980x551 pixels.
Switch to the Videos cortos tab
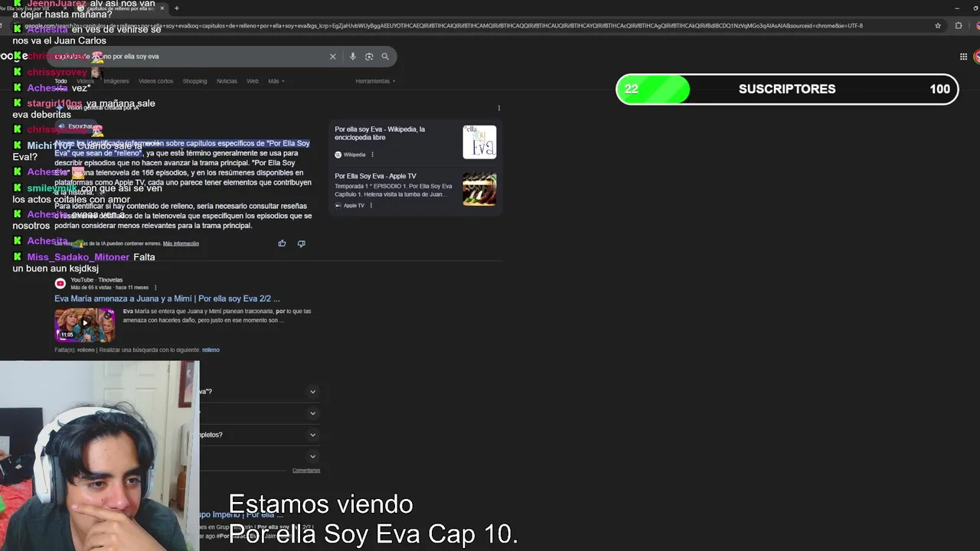click(155, 81)
